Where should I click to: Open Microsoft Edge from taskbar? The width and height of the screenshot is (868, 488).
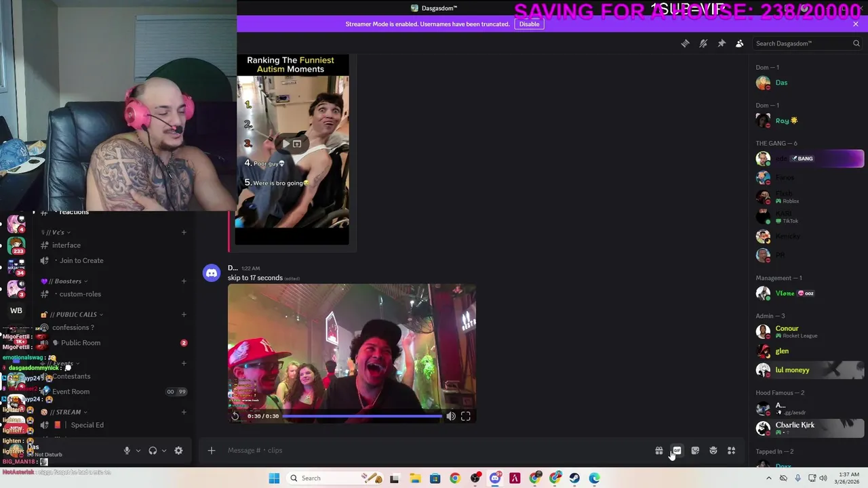click(594, 479)
